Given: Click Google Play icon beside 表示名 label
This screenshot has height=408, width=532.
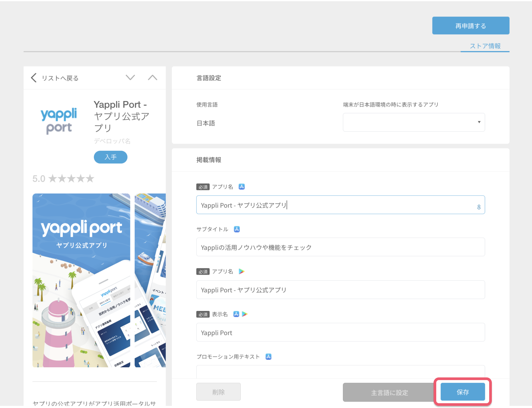Looking at the screenshot, I should pyautogui.click(x=245, y=314).
